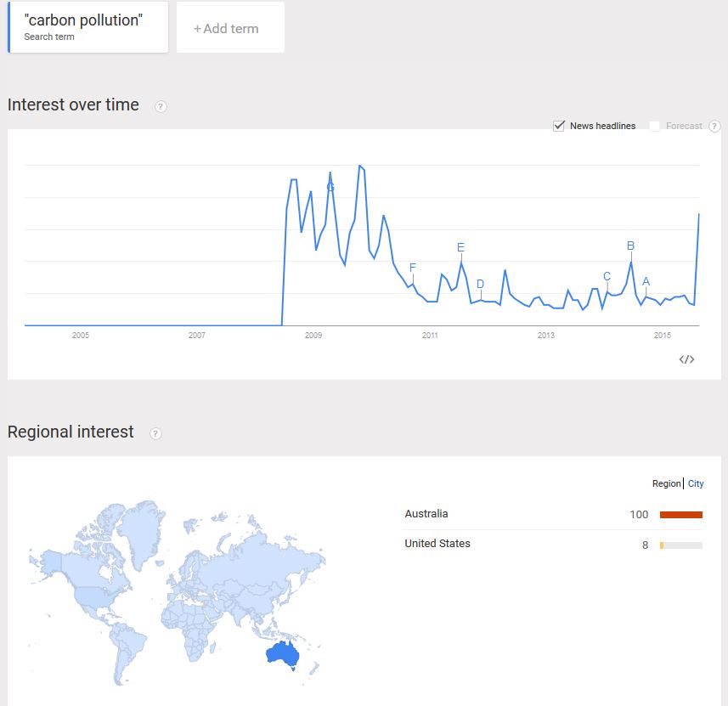
Task: Enable the Forecast checkbox
Action: click(654, 126)
